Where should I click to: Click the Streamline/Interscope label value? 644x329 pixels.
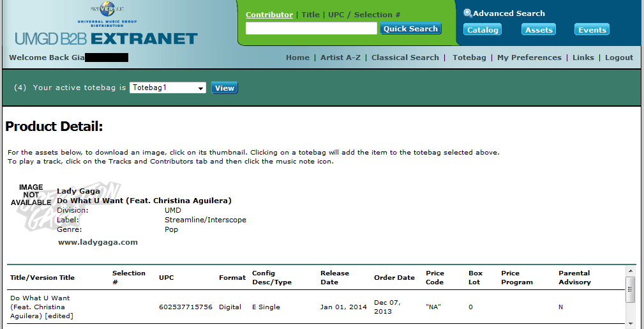pyautogui.click(x=206, y=220)
